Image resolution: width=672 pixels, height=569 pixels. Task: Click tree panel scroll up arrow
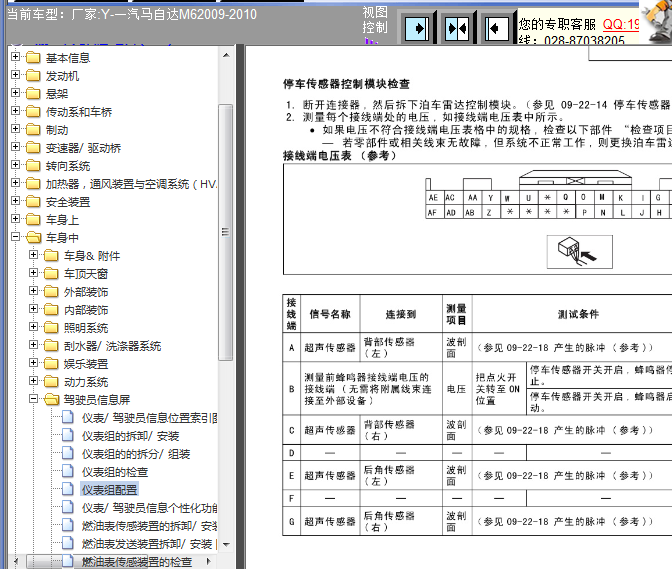tap(226, 55)
